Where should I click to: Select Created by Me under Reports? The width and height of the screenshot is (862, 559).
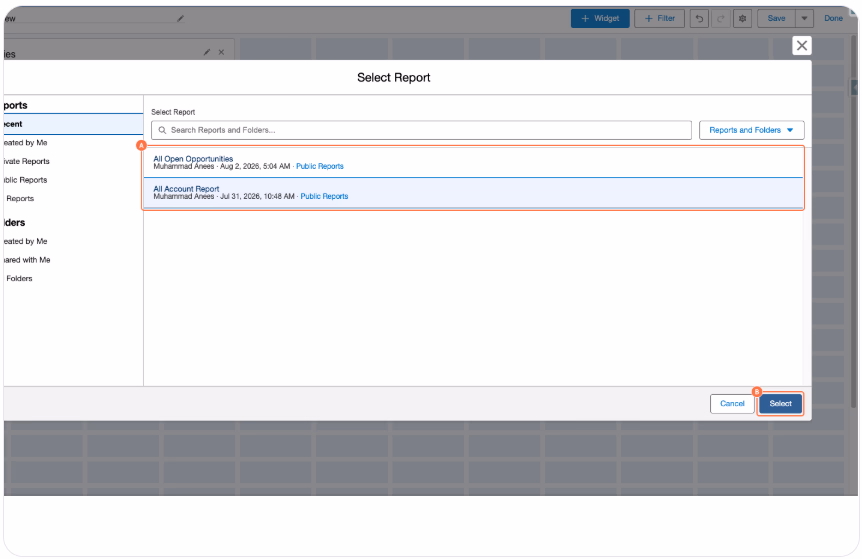25,143
